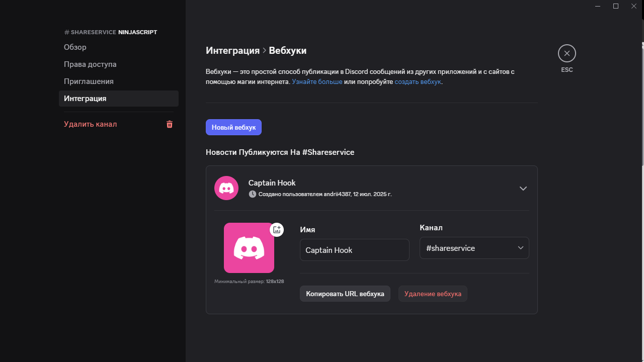Click the Вебхуки breadcrumb label
644x362 pixels.
tap(288, 50)
